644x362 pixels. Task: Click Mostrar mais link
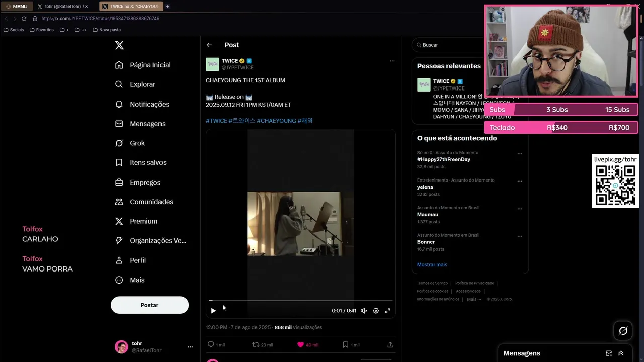click(x=432, y=265)
